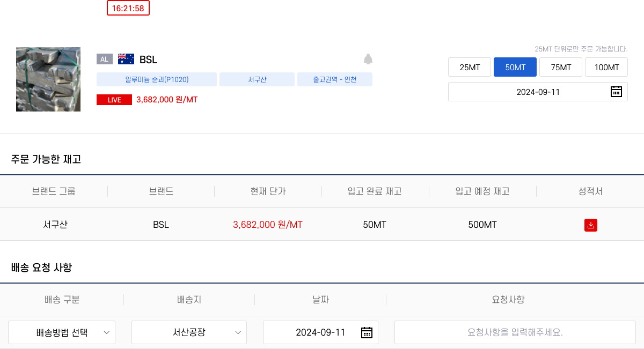Viewport: 644px width, 349px height.
Task: Click the notification bell icon beside BSL
Action: (368, 59)
